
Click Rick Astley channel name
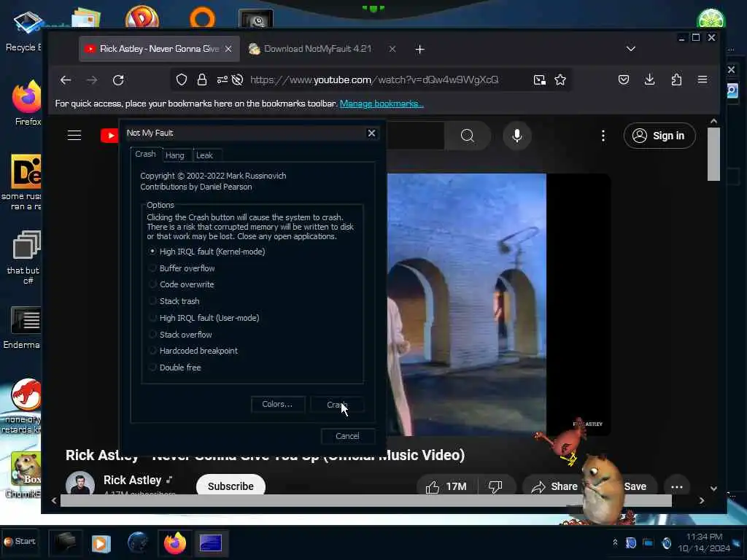(x=133, y=480)
